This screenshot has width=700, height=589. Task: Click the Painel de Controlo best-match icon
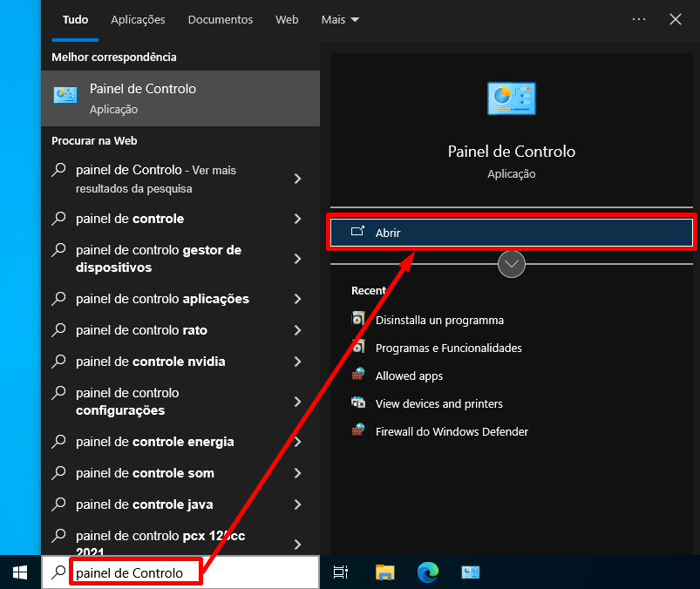click(65, 96)
